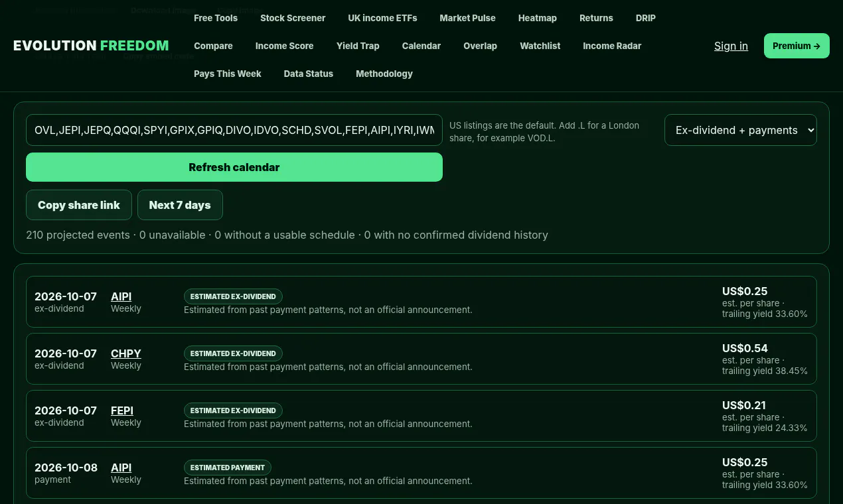Open the CHPY ticker link

click(126, 353)
